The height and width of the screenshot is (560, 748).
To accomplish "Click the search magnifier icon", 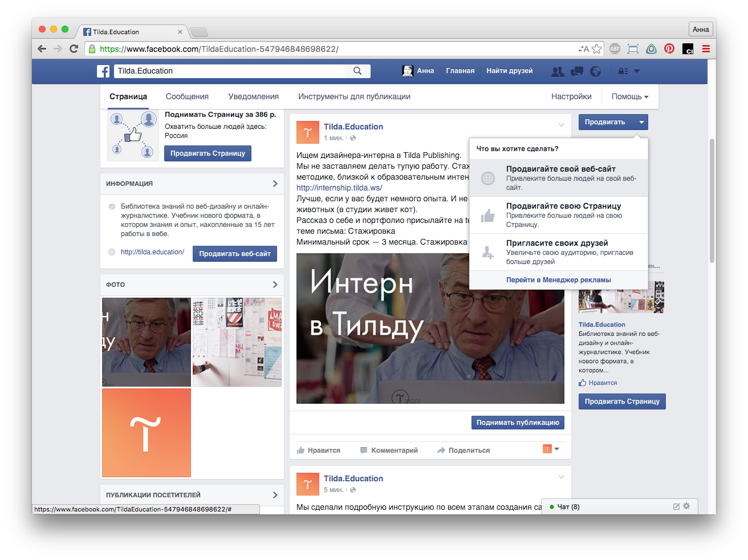I will pos(357,71).
